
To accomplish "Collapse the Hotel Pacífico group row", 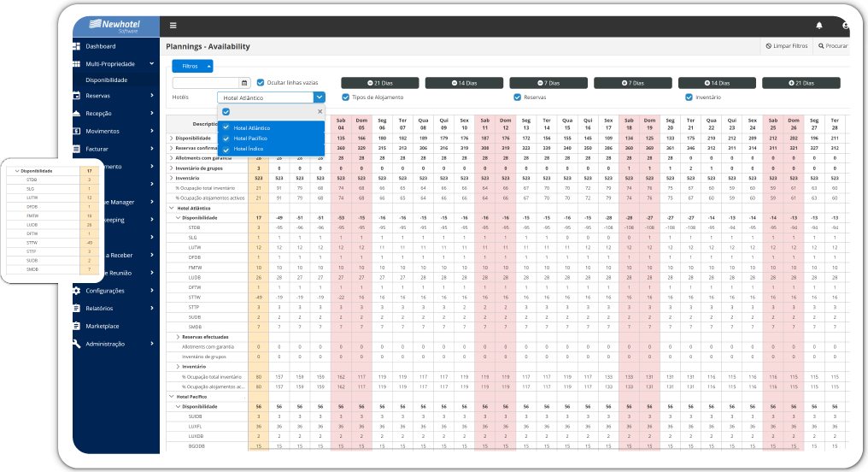I will tap(171, 398).
